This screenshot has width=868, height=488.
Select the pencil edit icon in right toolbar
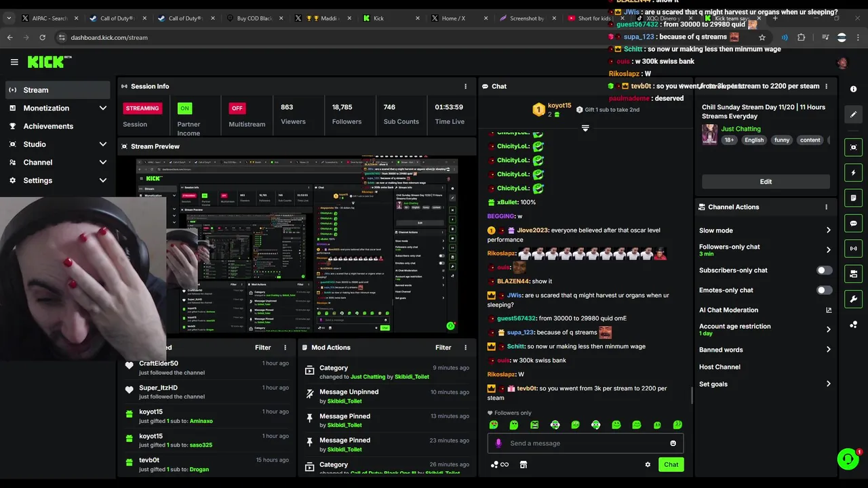(853, 115)
